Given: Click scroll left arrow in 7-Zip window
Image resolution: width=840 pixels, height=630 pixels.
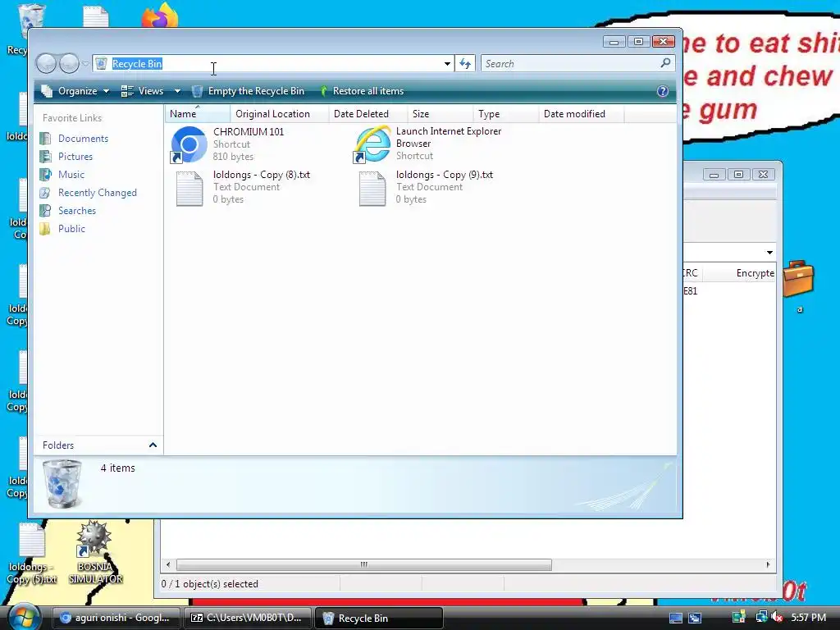Looking at the screenshot, I should click(168, 564).
